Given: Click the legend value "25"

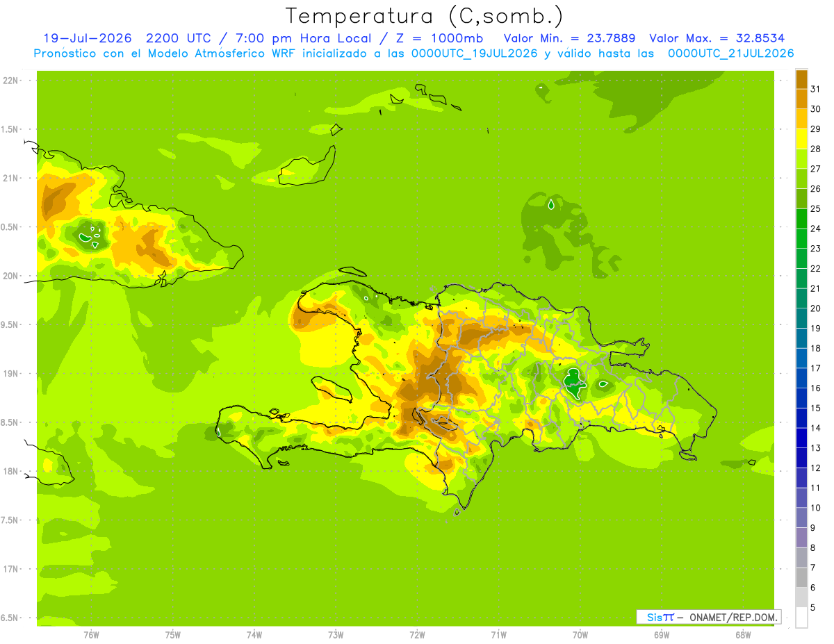Looking at the screenshot, I should pyautogui.click(x=816, y=208).
